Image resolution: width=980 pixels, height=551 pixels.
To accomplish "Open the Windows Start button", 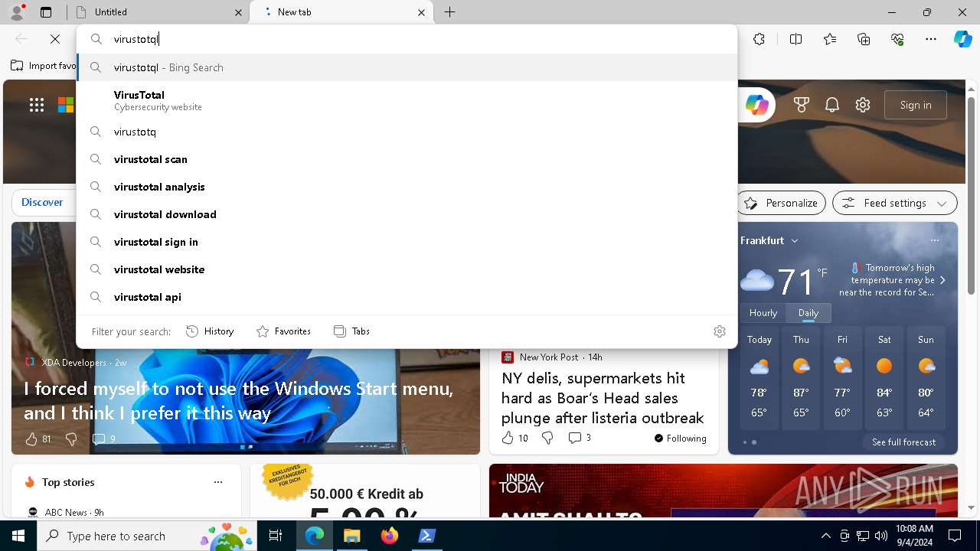I will pos(18,536).
